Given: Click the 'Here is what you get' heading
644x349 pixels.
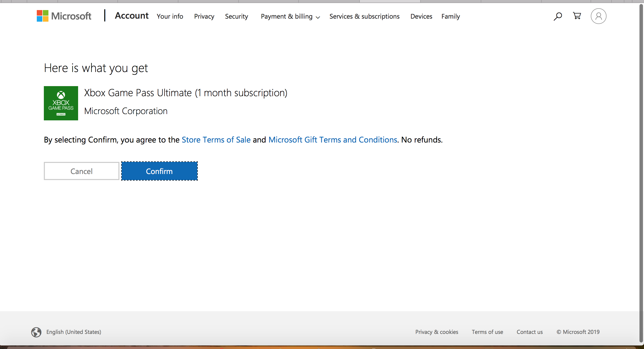Looking at the screenshot, I should coord(96,68).
